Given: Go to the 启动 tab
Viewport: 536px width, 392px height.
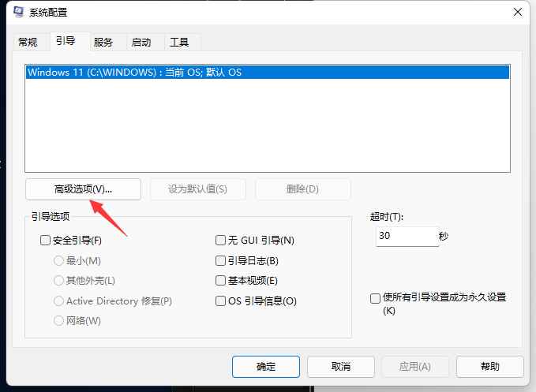Looking at the screenshot, I should pyautogui.click(x=141, y=42).
